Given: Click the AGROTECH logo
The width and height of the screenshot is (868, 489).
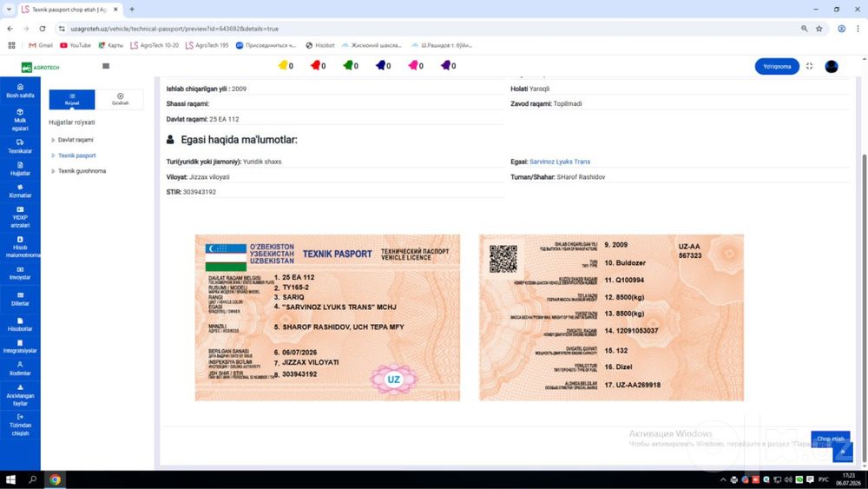Looking at the screenshot, I should [x=41, y=67].
